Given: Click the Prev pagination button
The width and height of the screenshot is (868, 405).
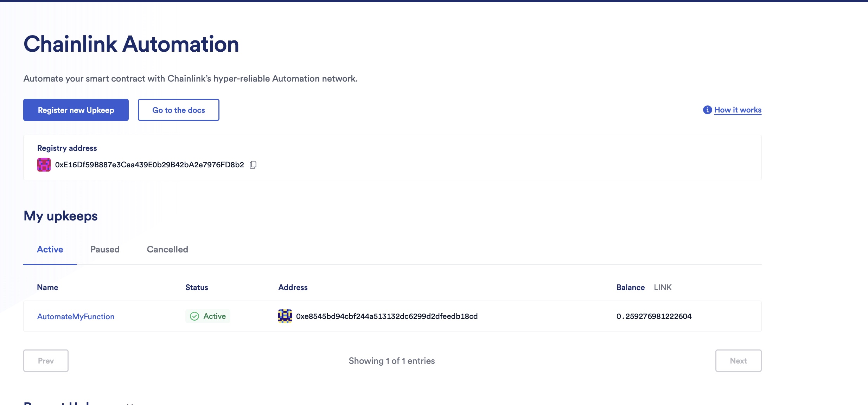Looking at the screenshot, I should [x=46, y=361].
